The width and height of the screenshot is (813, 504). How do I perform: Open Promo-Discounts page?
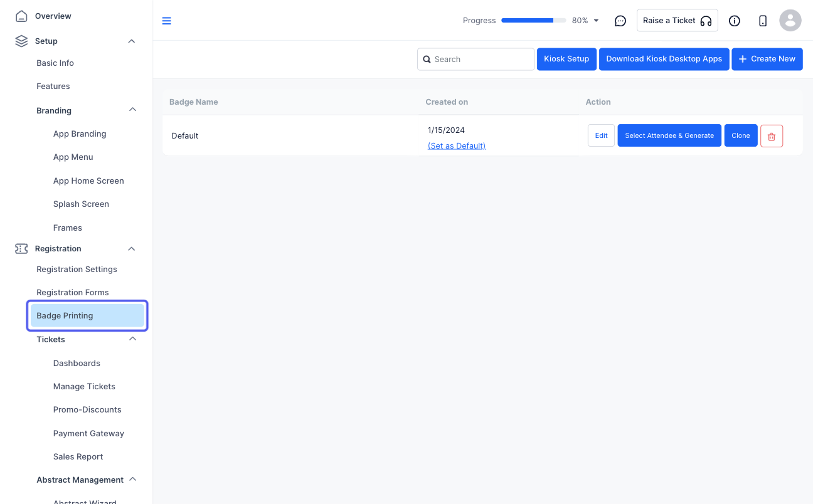[87, 410]
